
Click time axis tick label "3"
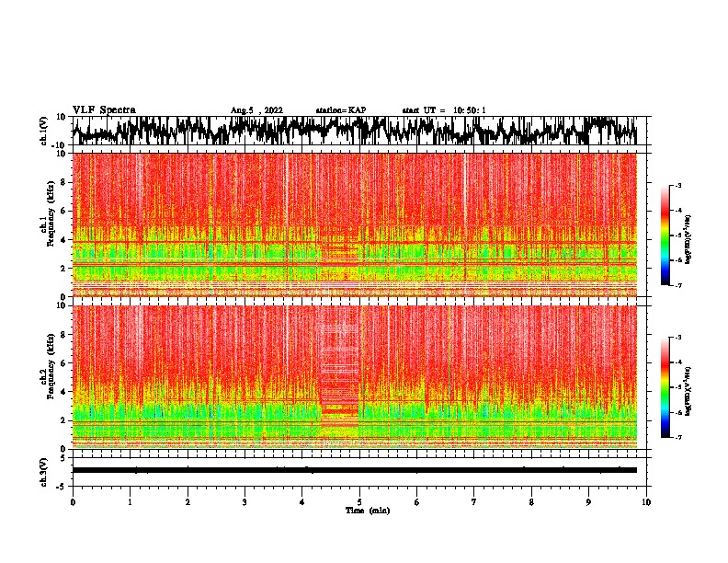click(x=245, y=502)
